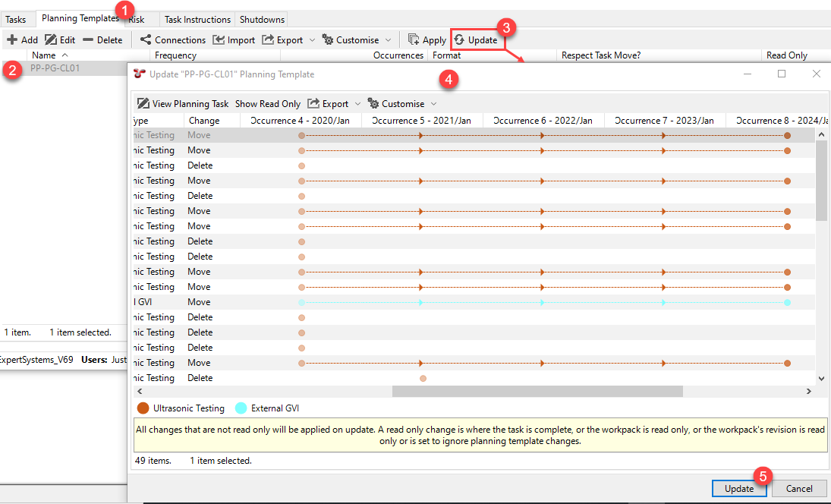Select the PP-PG-CL01 template row
This screenshot has width=831, height=504.
click(x=64, y=68)
